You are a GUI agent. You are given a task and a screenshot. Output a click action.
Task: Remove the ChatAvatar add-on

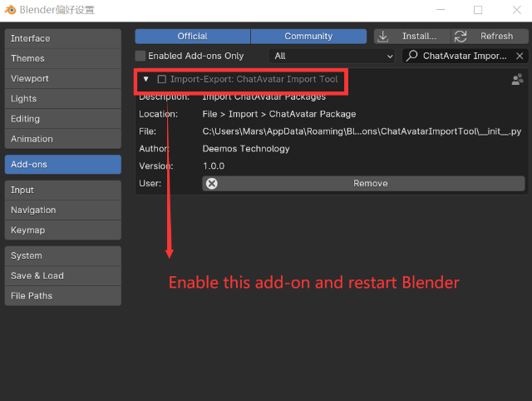point(363,184)
